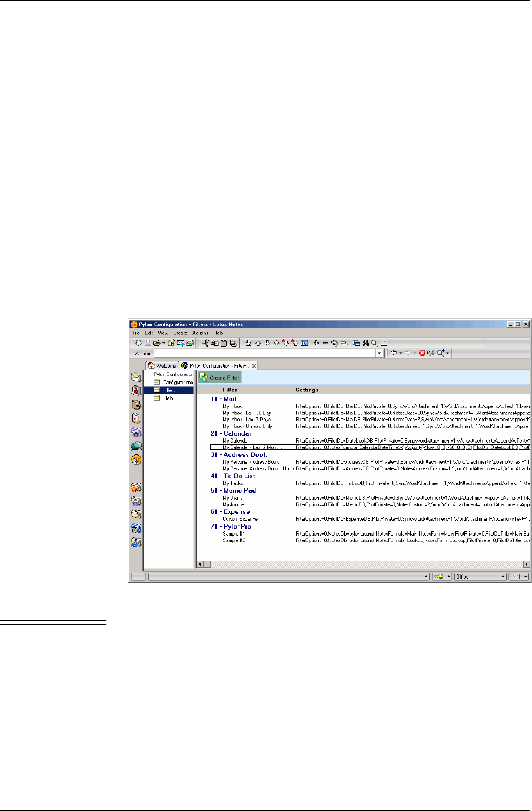532x811 pixels.
Task: Click the Paste clipboard toolbar icon
Action: [x=223, y=343]
